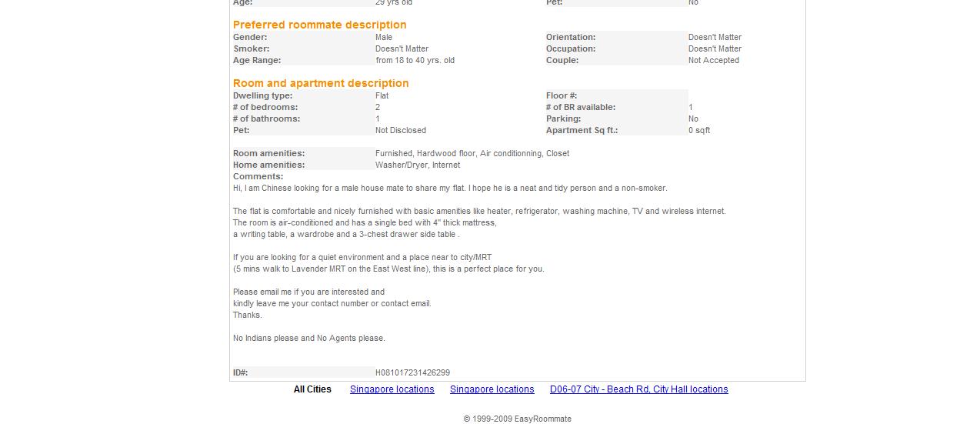Click the Room and apartment description heading
Viewport: 980px width, 424px height.
[x=321, y=83]
